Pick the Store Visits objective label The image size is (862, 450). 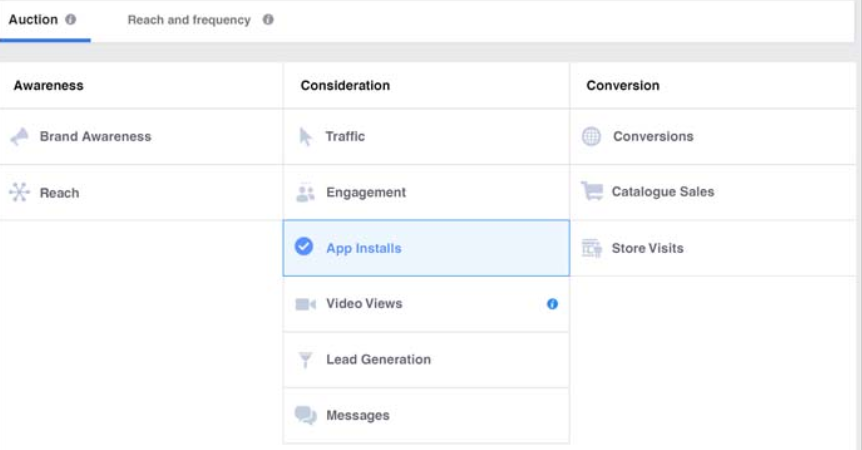(x=647, y=248)
